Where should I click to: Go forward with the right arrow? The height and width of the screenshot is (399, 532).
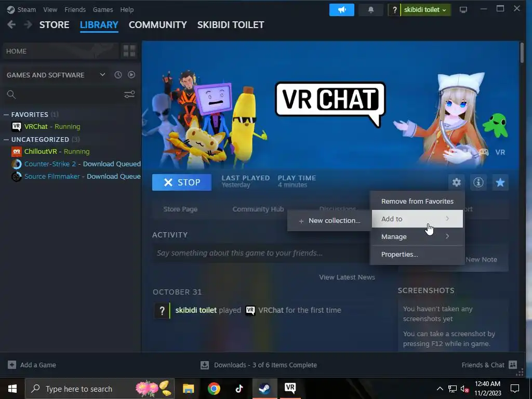tap(28, 24)
